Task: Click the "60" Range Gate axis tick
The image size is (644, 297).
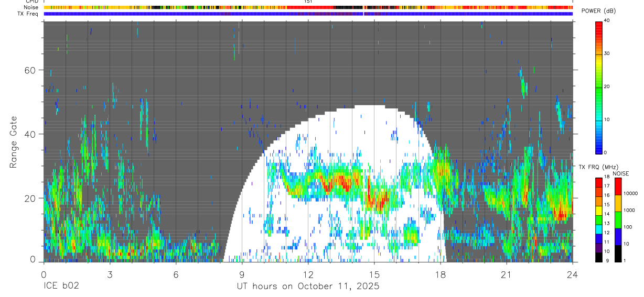Action: click(31, 70)
